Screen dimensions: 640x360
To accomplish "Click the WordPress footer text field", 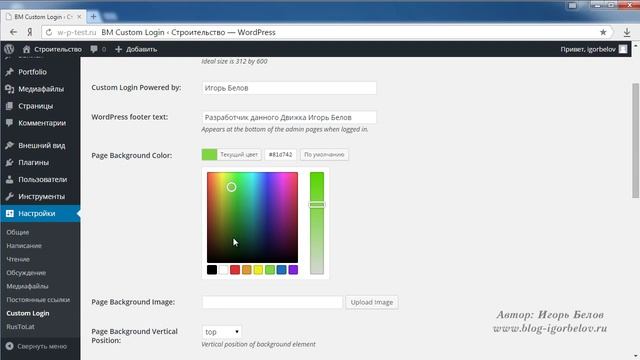I will click(x=289, y=118).
